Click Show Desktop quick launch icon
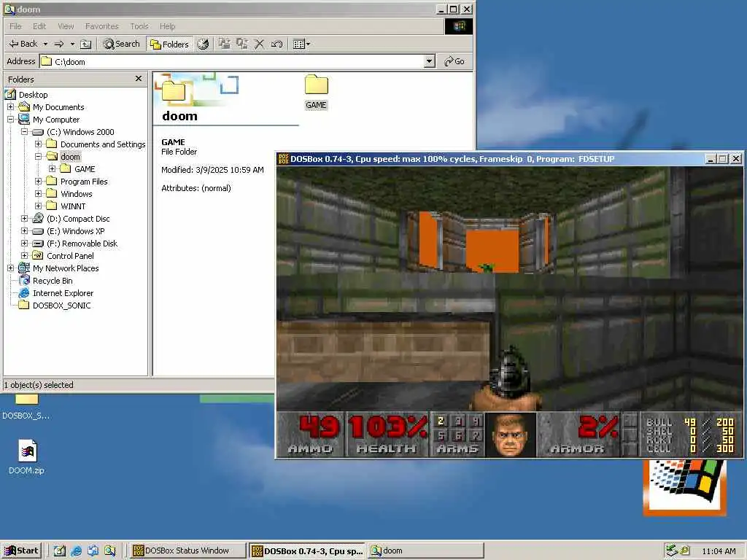Image resolution: width=747 pixels, height=560 pixels. click(x=60, y=551)
